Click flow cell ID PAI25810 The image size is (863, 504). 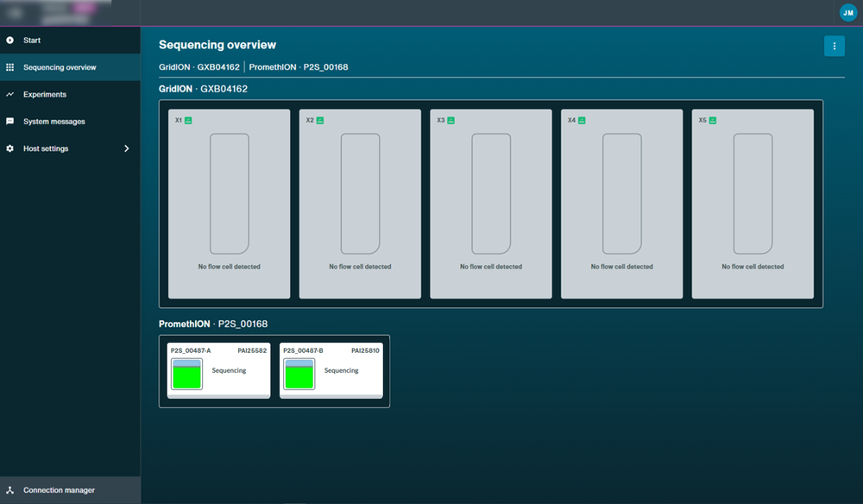(x=365, y=350)
